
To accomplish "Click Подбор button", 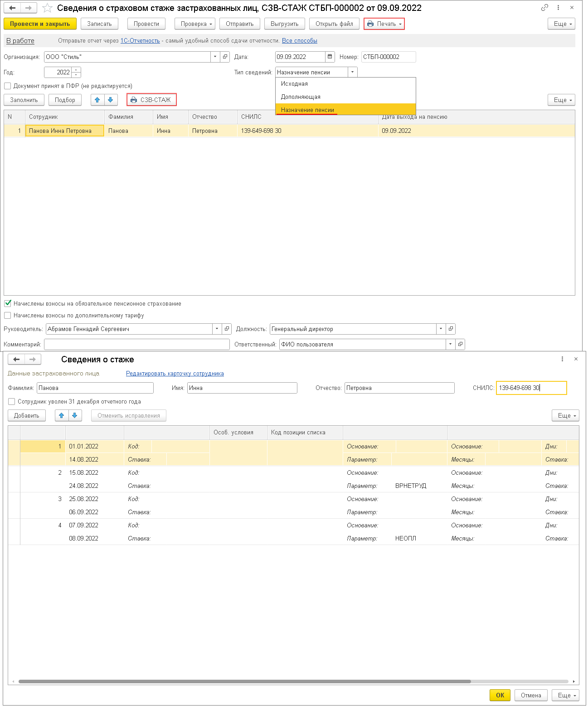I will (65, 100).
